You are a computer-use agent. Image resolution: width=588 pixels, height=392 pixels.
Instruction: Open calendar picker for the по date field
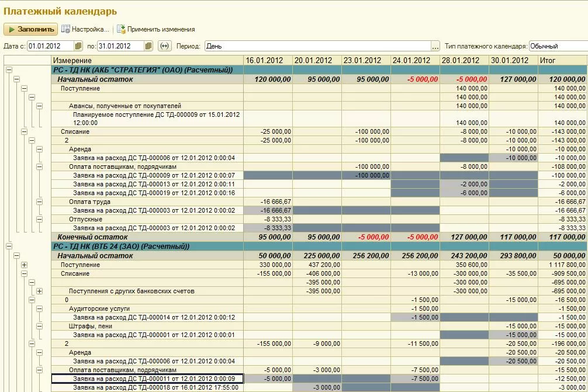[x=148, y=46]
